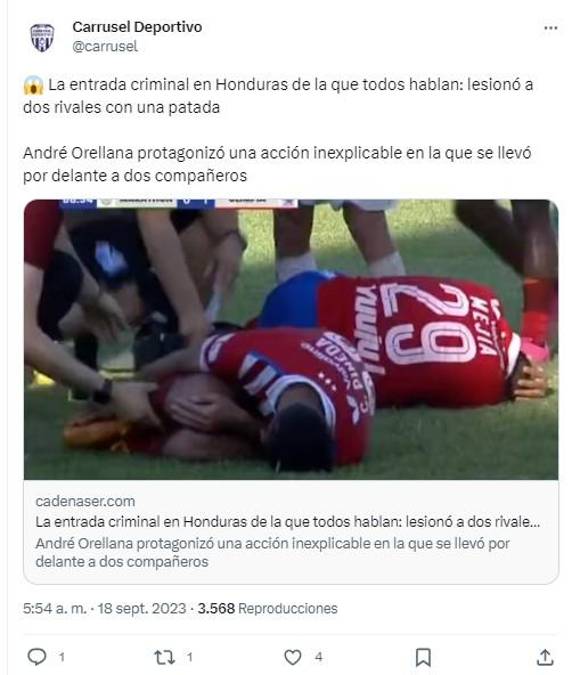Screen dimensions: 572x675
Task: Like the post with the heart icon
Action: pyautogui.click(x=293, y=657)
